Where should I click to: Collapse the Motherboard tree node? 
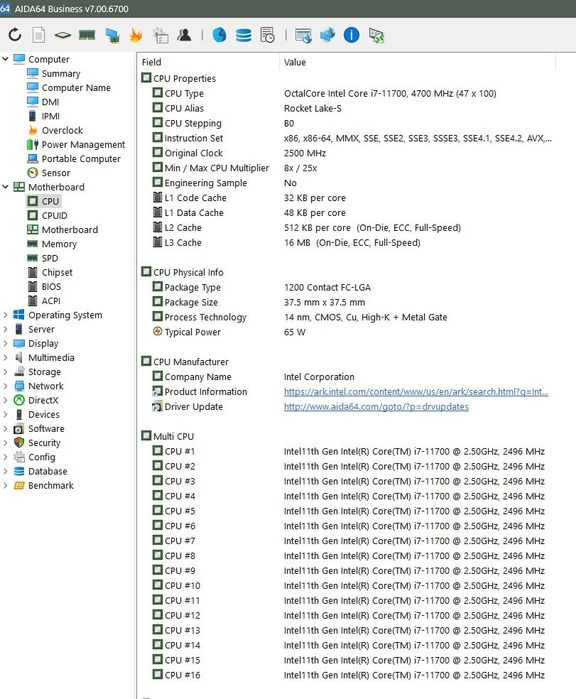coord(5,187)
